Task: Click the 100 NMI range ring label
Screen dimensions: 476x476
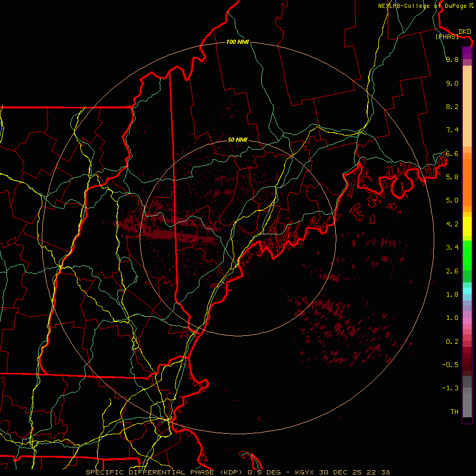Action: [x=237, y=42]
